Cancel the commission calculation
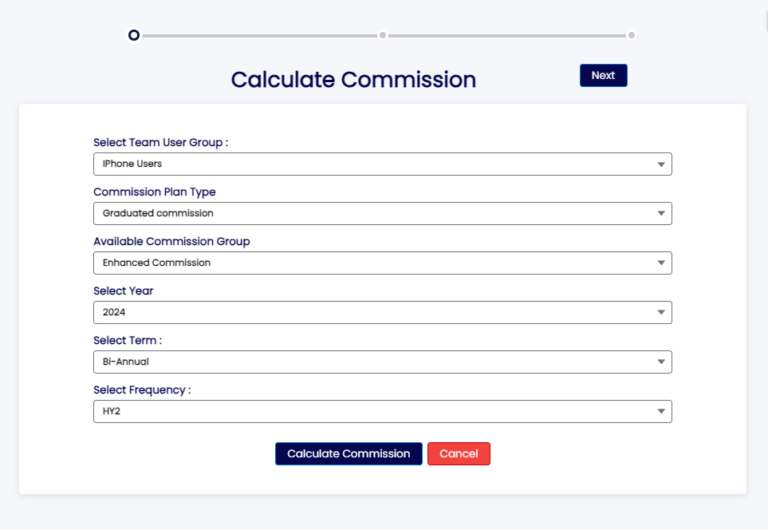This screenshot has width=768, height=530. 458,454
